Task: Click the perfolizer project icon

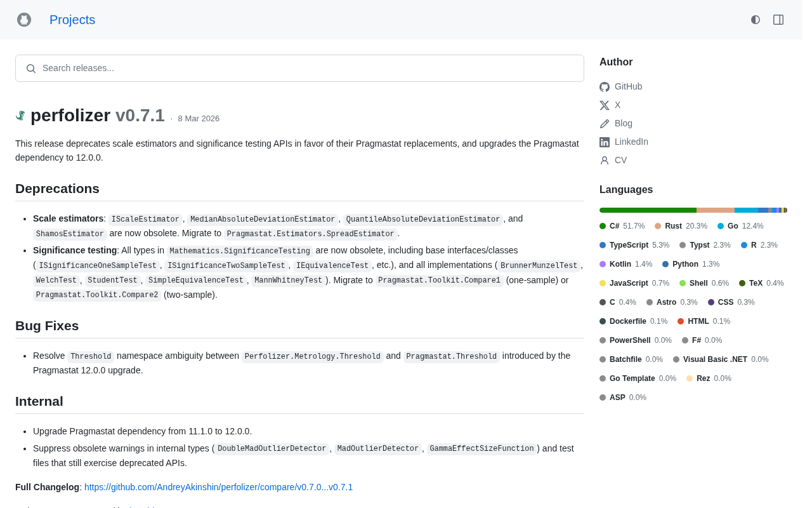Action: point(21,116)
